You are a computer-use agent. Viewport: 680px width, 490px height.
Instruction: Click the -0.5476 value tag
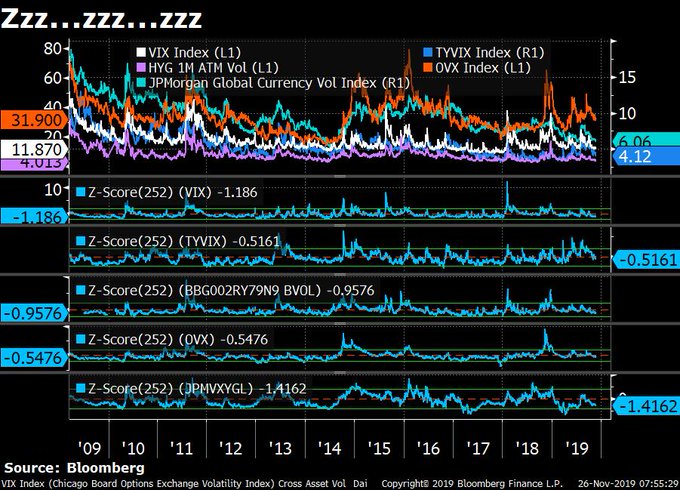[x=33, y=358]
